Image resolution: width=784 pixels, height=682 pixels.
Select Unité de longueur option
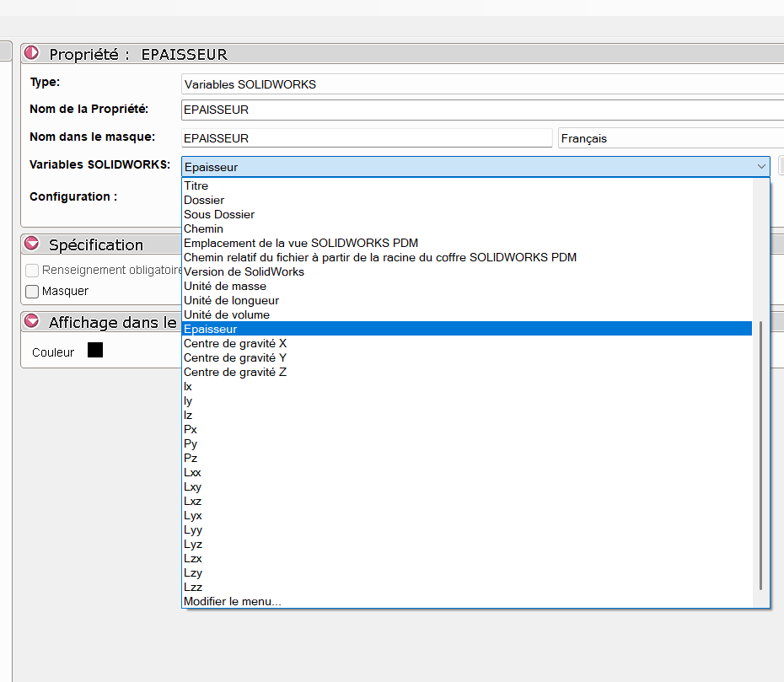467,300
